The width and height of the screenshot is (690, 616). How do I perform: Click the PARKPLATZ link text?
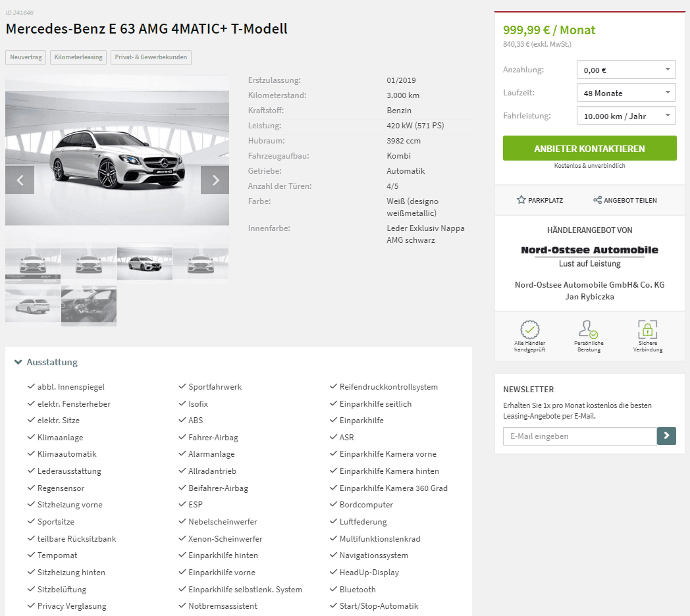click(x=545, y=200)
